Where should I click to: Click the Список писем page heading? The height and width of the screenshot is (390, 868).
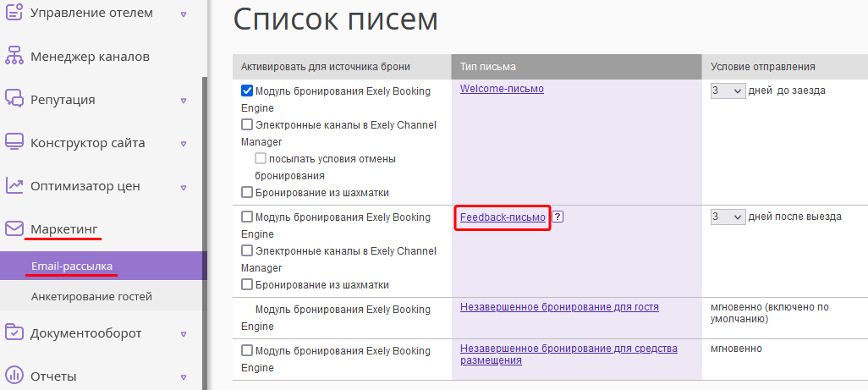336,19
